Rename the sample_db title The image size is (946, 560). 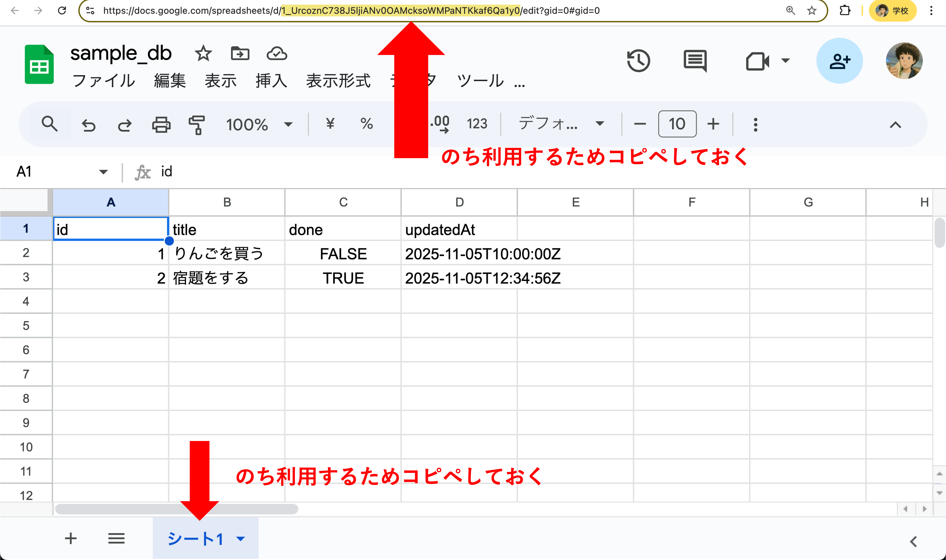[121, 53]
